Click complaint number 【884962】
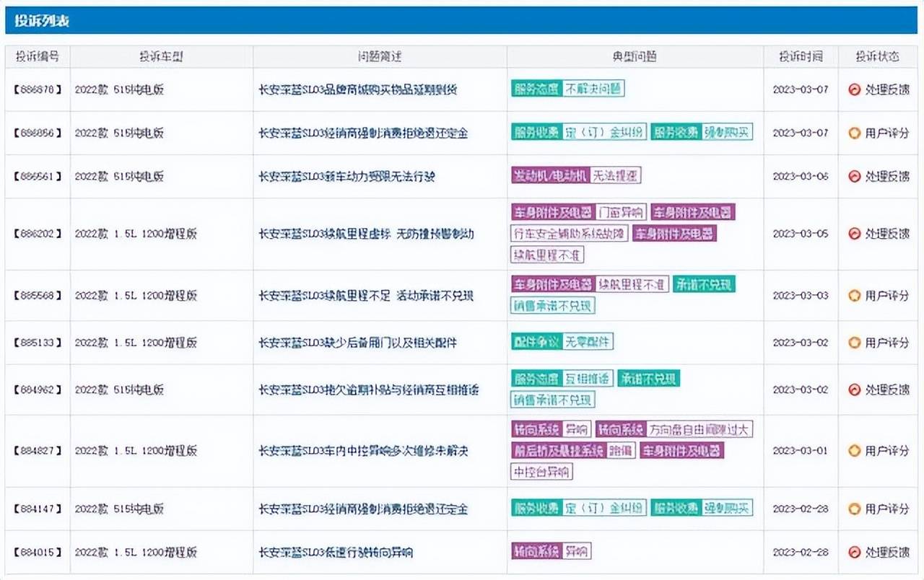Image resolution: width=924 pixels, height=580 pixels. click(x=38, y=390)
